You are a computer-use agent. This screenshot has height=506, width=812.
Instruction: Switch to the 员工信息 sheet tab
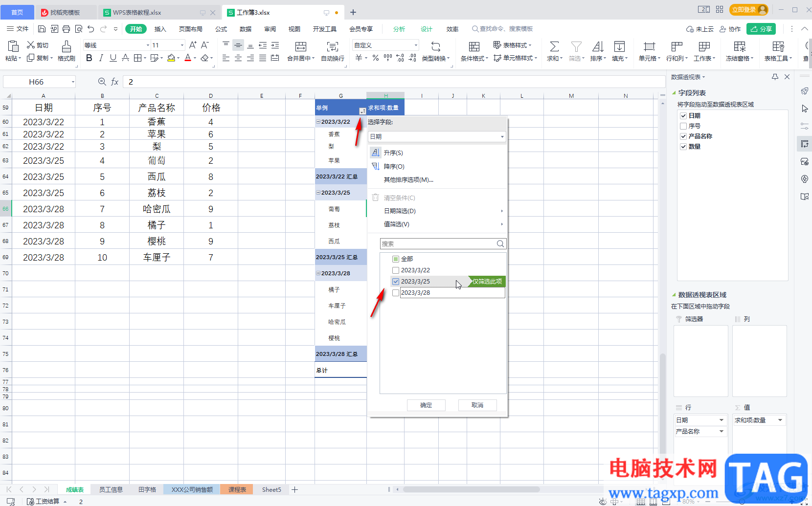(111, 489)
